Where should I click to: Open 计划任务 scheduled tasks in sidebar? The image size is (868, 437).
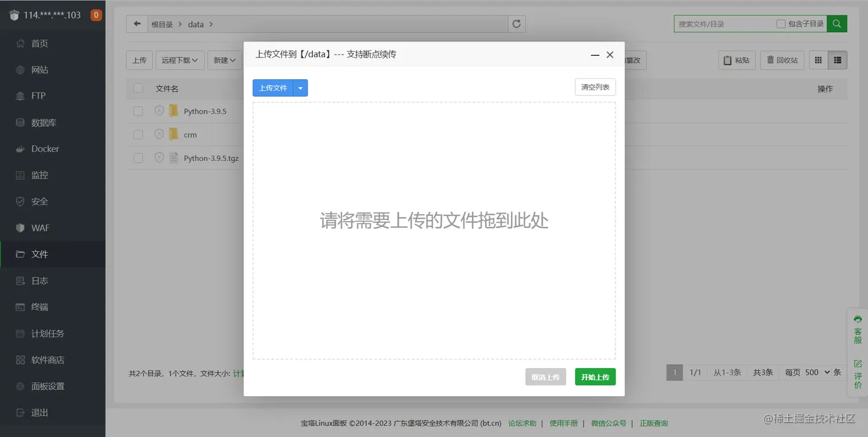click(53, 334)
